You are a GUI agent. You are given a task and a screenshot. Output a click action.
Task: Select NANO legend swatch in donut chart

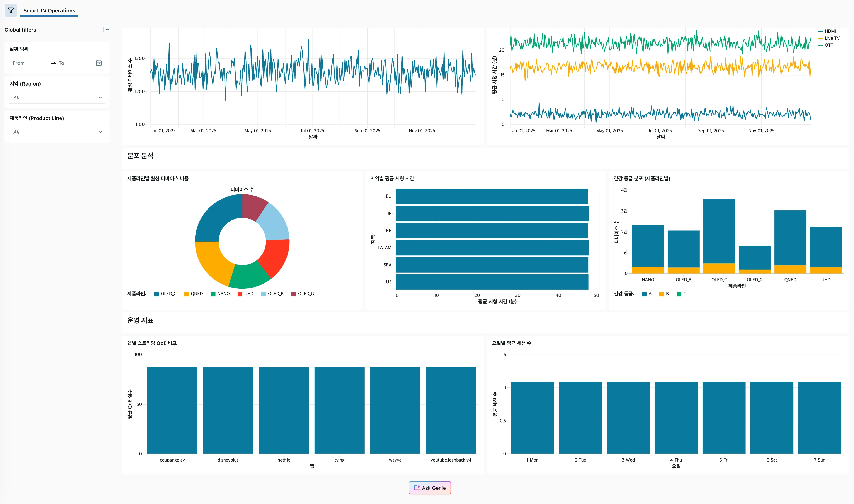point(213,294)
